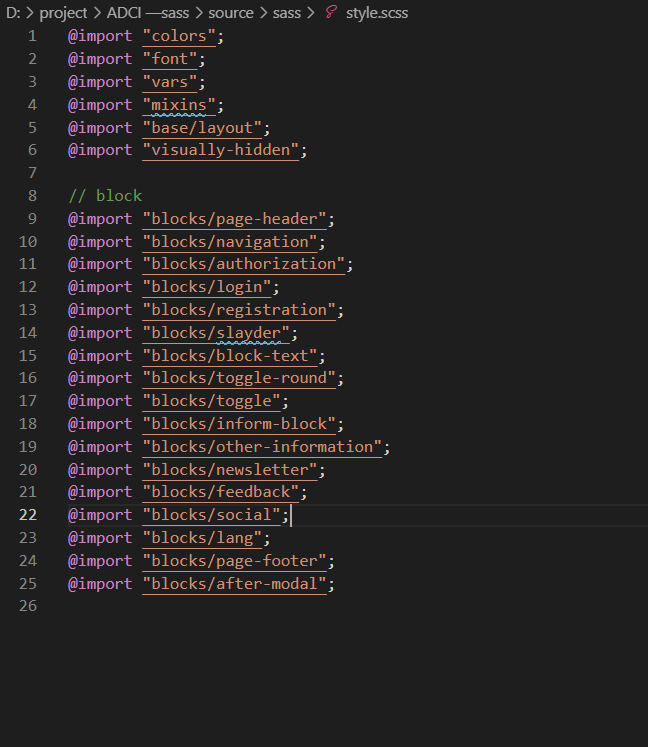648x747 pixels.
Task: Open the "blocks/newsletter" import path
Action: (230, 470)
